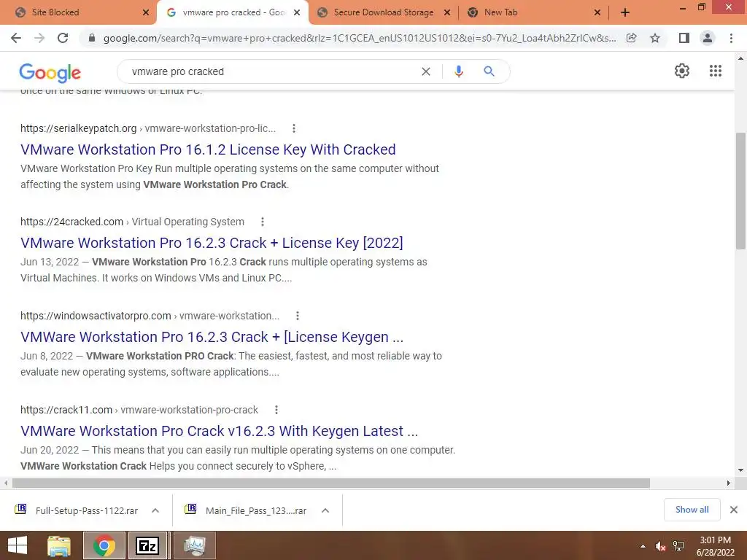Click the muted volume tray icon
Viewport: 747px width, 560px height.
point(660,546)
